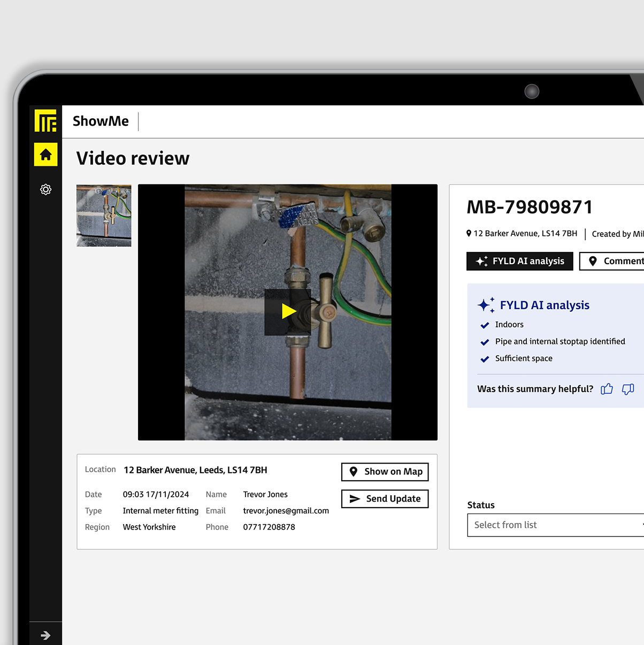Open the Status select list dropdown

[556, 525]
